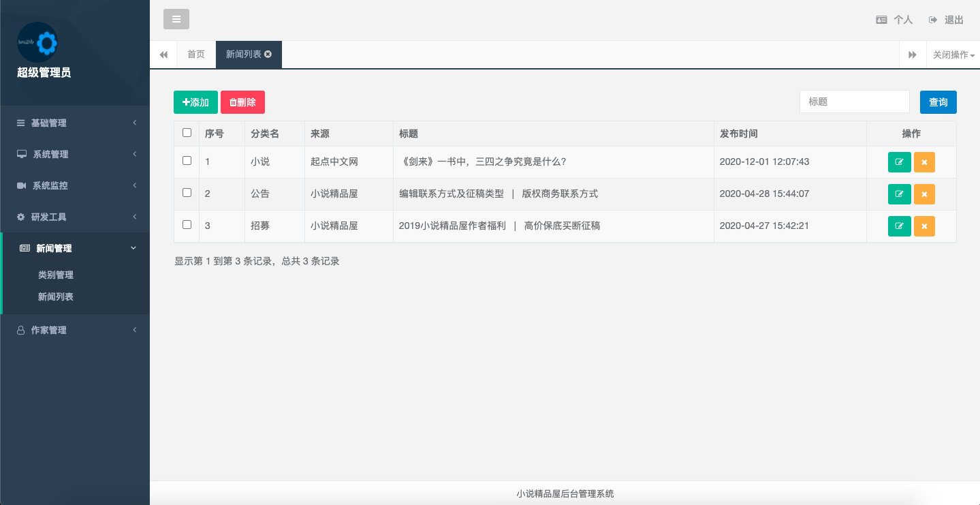The height and width of the screenshot is (505, 980).
Task: Toggle the select-all checkbox in table header
Action: [187, 133]
